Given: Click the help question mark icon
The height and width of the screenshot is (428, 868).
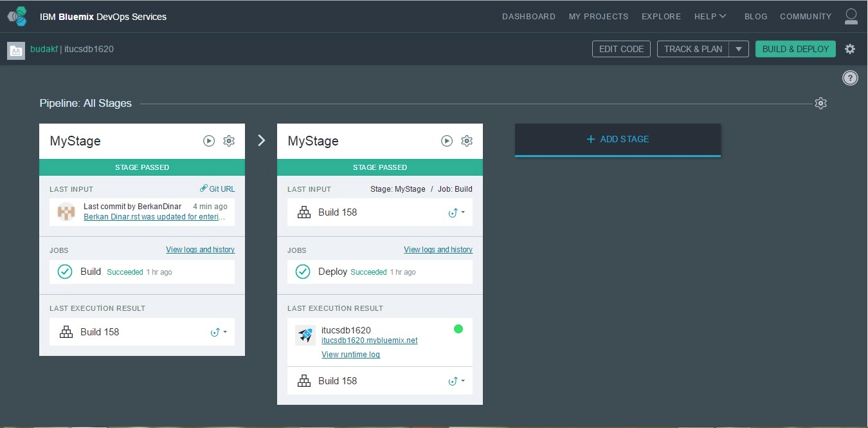Looking at the screenshot, I should [x=850, y=79].
